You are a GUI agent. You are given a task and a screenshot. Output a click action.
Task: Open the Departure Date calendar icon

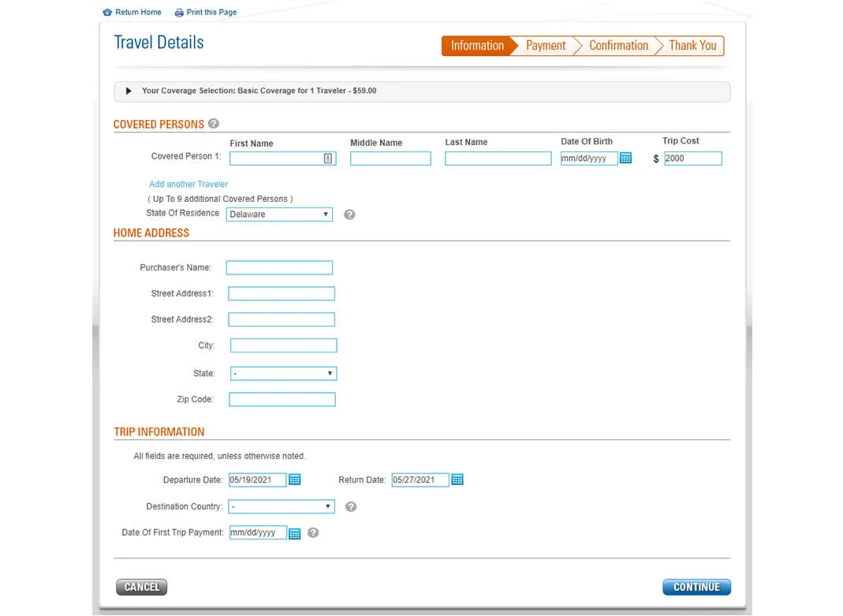[295, 480]
